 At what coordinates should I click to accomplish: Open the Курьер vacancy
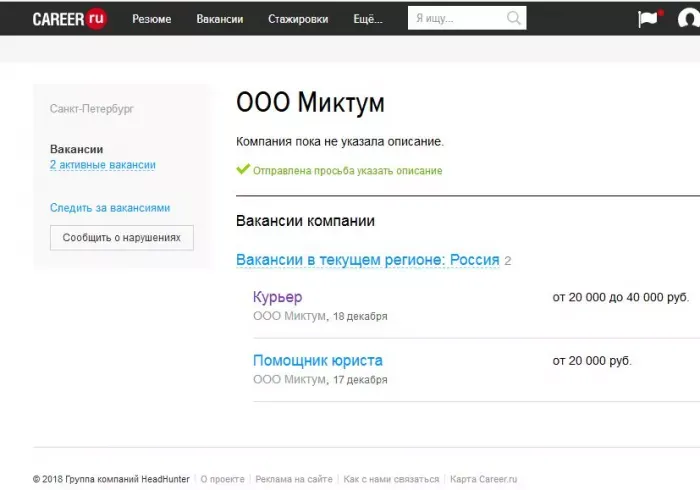[x=277, y=297]
